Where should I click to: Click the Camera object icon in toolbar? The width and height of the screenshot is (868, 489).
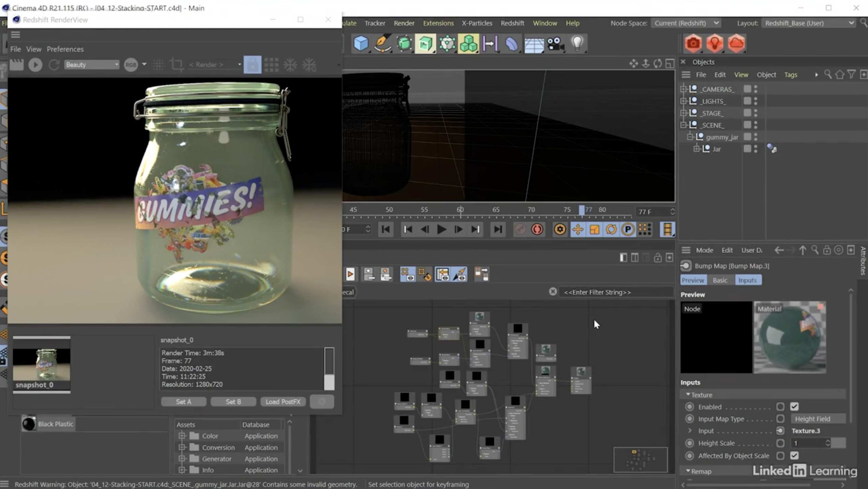pos(555,44)
